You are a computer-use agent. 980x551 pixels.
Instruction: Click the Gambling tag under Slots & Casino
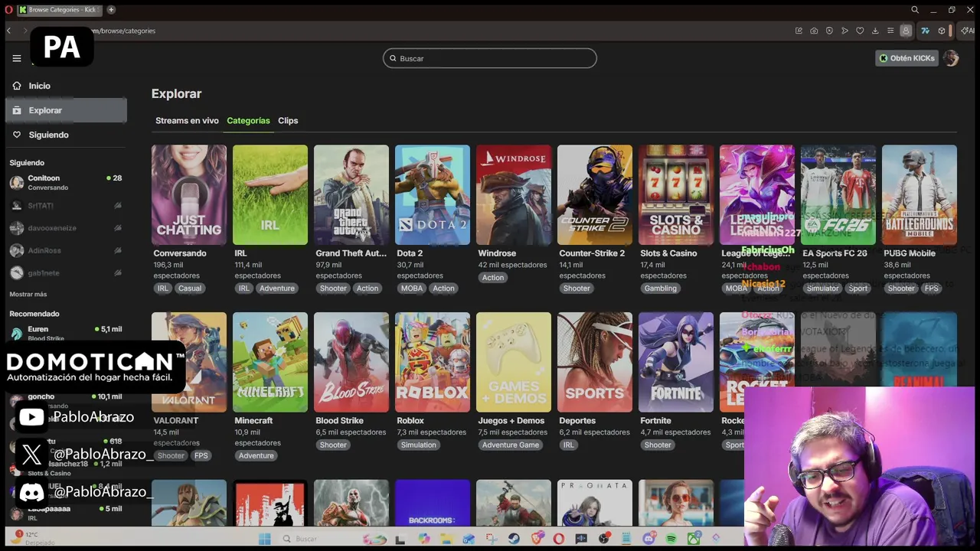click(660, 289)
